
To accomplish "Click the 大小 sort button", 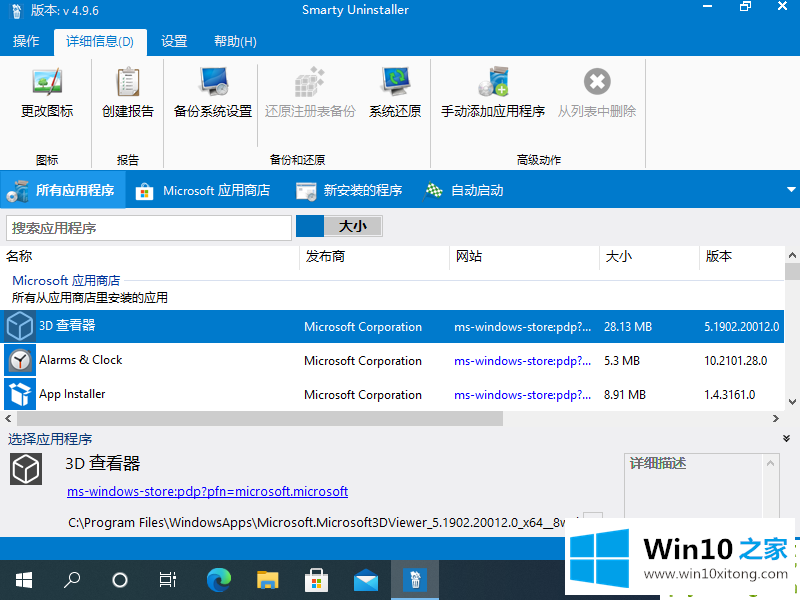I will click(353, 226).
